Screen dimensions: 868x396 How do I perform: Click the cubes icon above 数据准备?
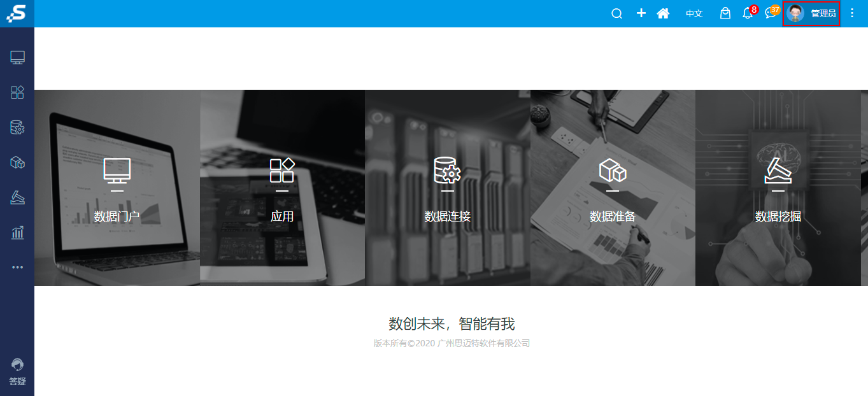[x=613, y=171]
